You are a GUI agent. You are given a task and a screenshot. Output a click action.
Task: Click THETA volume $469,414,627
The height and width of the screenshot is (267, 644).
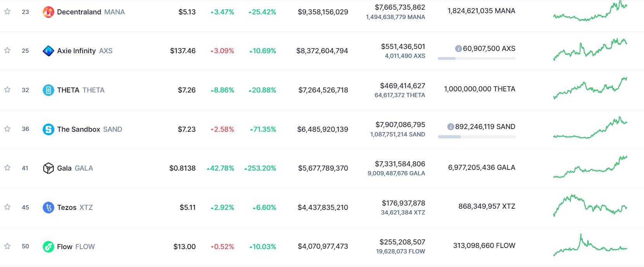[x=403, y=86]
